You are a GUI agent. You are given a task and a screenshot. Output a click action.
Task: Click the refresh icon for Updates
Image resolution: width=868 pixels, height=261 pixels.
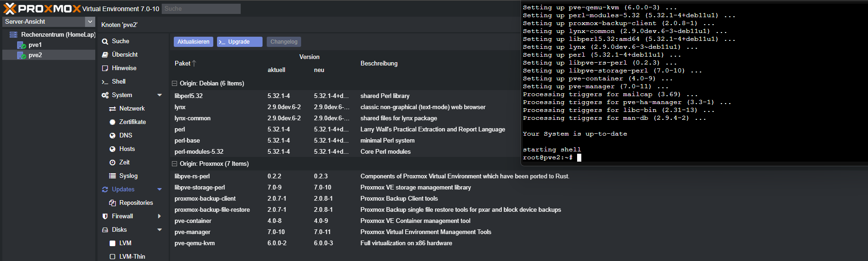[x=105, y=189]
